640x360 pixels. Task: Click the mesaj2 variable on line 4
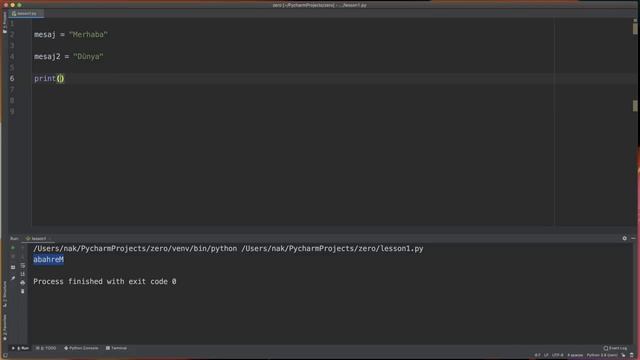[x=47, y=57]
